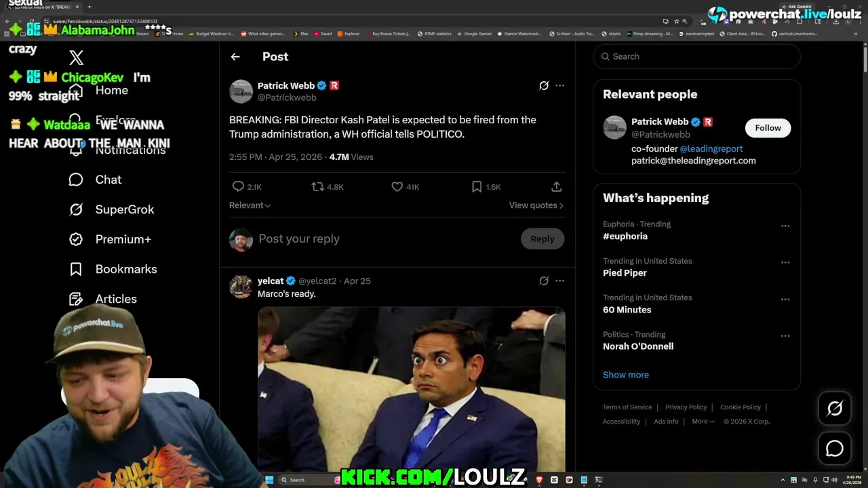Viewport: 868px width, 488px height.
Task: Like the post with 41K likes
Action: 397,186
